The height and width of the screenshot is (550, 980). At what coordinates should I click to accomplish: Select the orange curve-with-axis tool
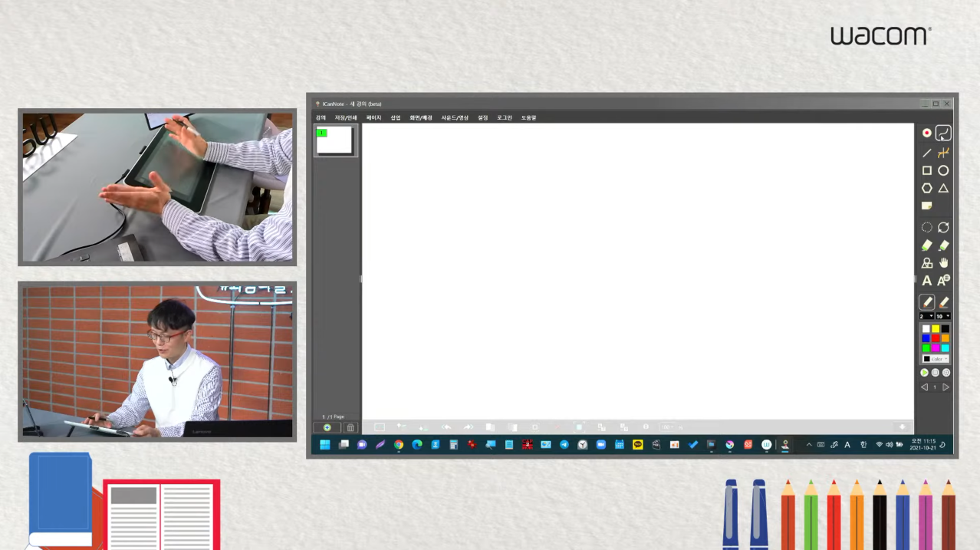943,153
